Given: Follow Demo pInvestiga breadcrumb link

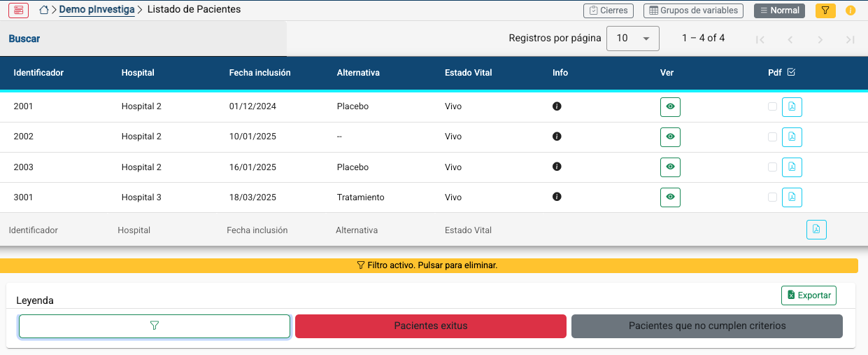Looking at the screenshot, I should (x=97, y=10).
